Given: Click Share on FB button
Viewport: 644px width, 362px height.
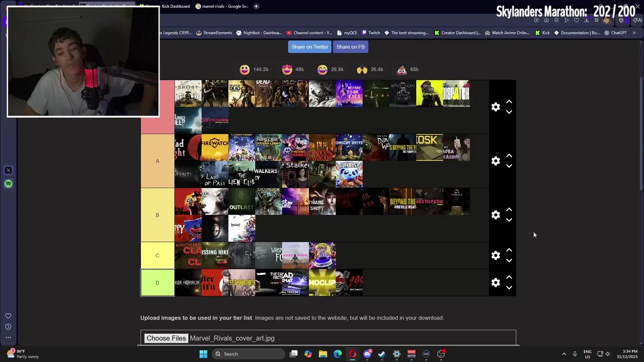Looking at the screenshot, I should (x=351, y=47).
